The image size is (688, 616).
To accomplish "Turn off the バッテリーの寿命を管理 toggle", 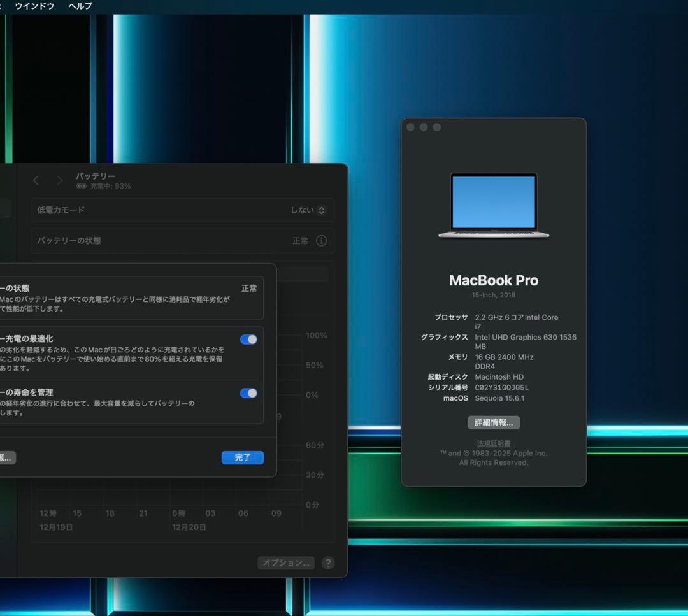I will pos(248,393).
